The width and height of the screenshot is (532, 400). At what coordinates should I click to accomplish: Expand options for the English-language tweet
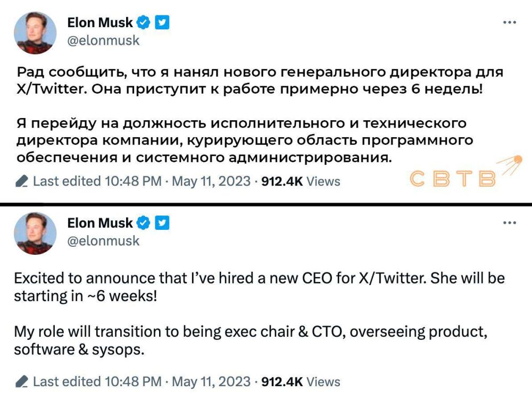click(510, 222)
